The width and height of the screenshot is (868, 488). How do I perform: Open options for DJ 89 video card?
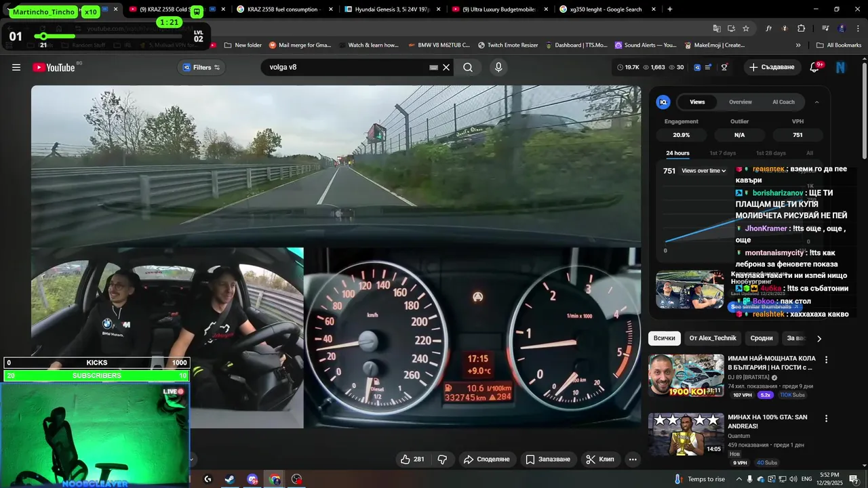(826, 359)
